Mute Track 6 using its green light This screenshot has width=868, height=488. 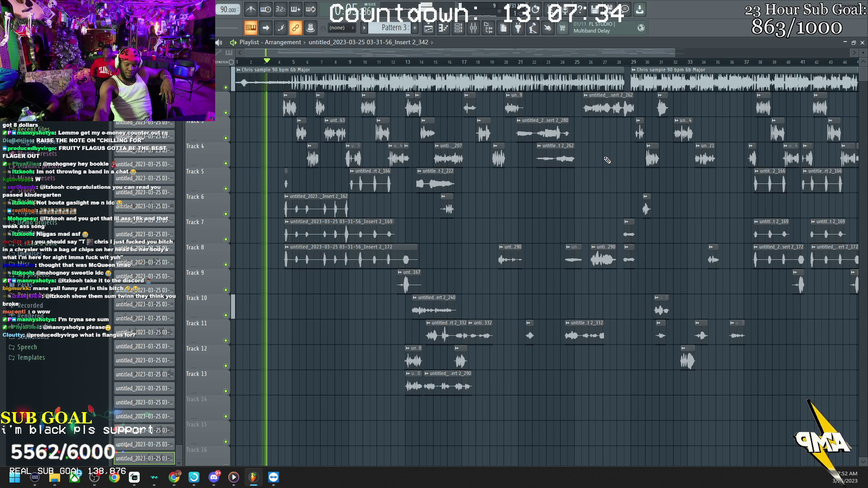coord(226,214)
